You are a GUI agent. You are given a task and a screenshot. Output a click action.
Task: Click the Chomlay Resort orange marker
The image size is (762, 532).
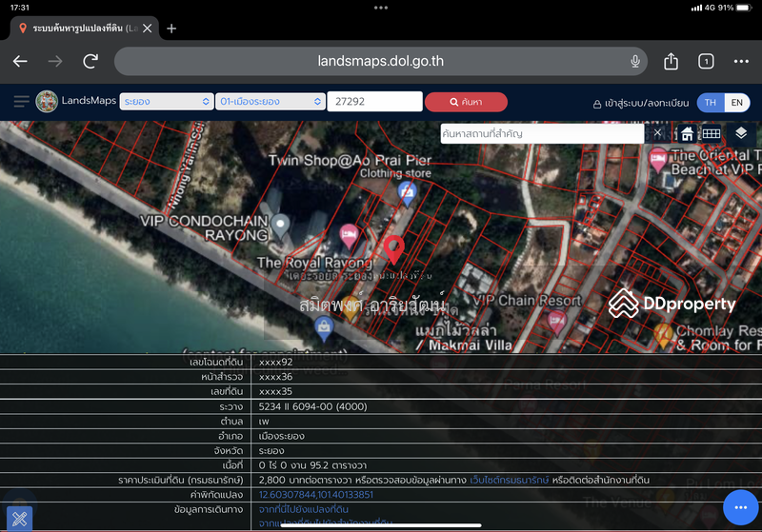pyautogui.click(x=663, y=335)
